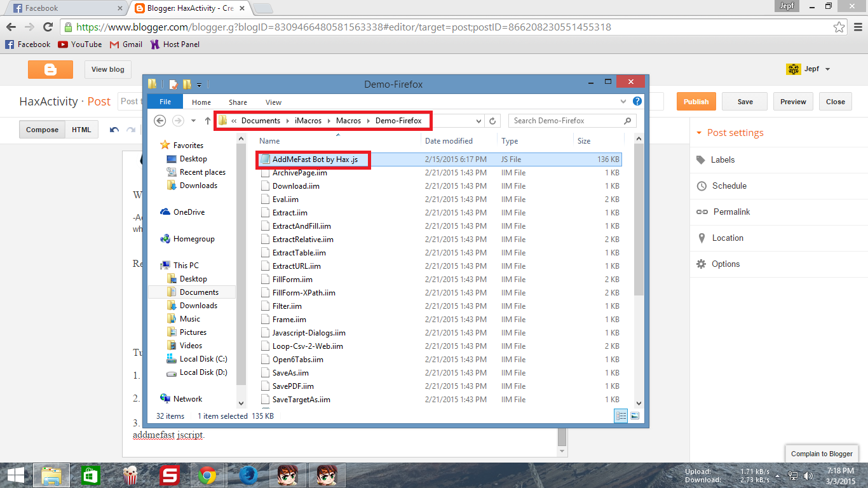
Task: Switch to Compose editor mode
Action: point(42,130)
